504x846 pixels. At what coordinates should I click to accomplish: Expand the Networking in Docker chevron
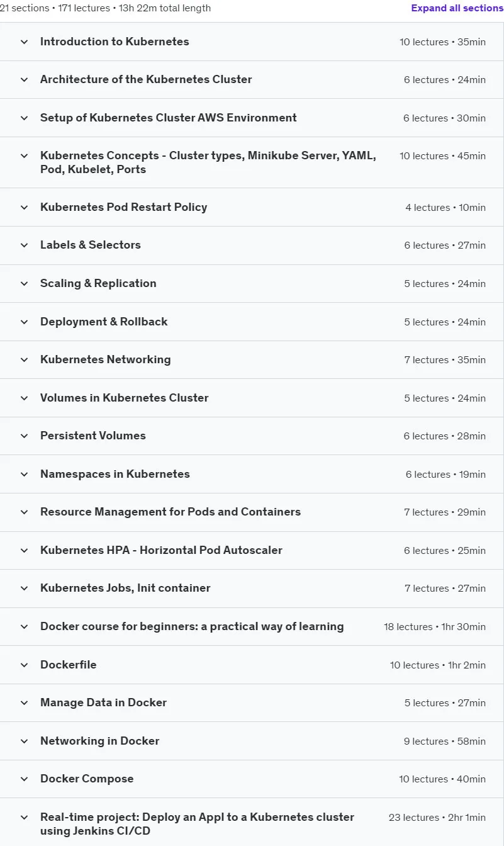[x=25, y=741]
